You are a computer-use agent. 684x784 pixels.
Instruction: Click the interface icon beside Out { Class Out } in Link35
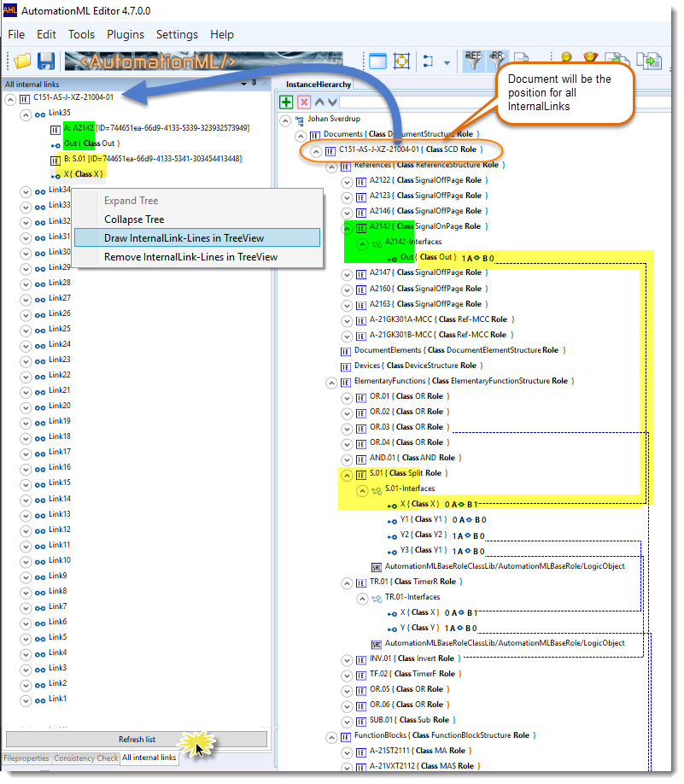point(56,145)
